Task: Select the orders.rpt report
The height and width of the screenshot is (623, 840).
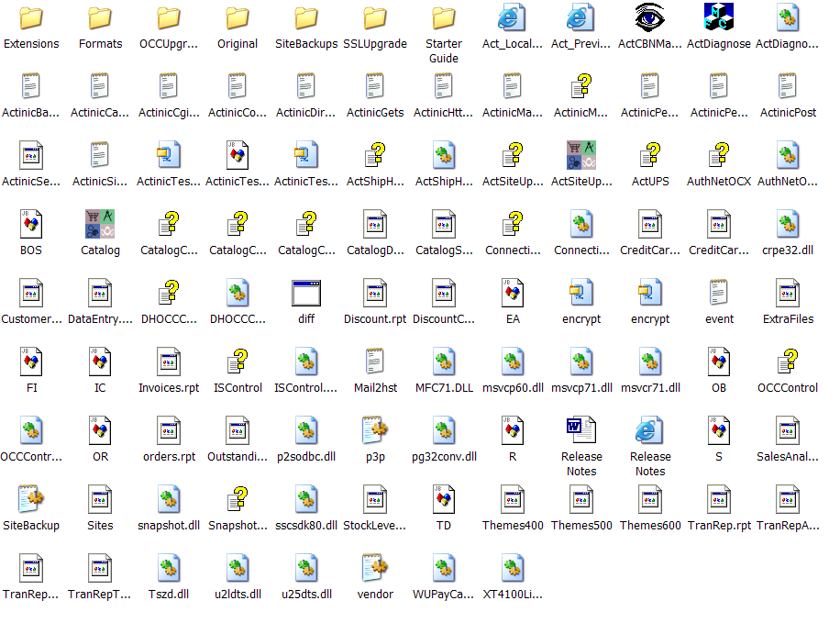Action: (169, 431)
